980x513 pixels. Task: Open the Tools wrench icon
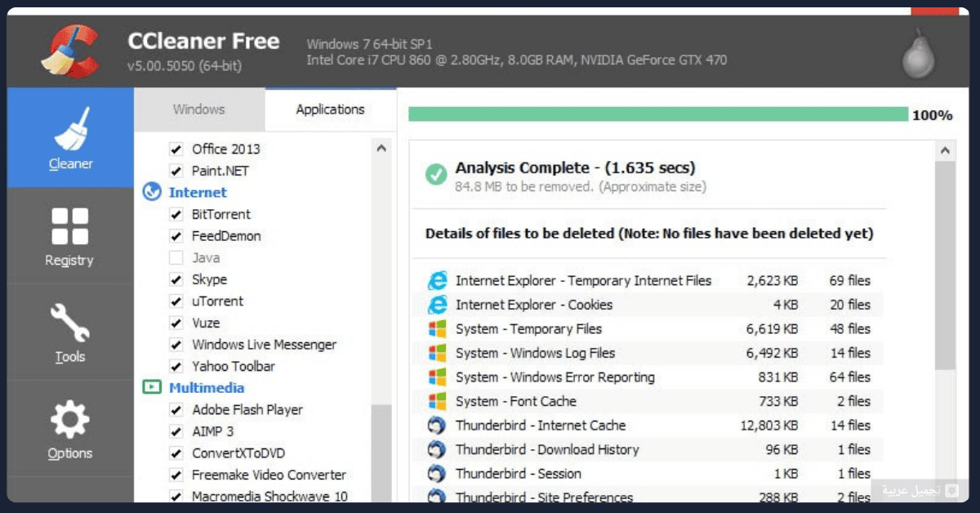pyautogui.click(x=70, y=323)
